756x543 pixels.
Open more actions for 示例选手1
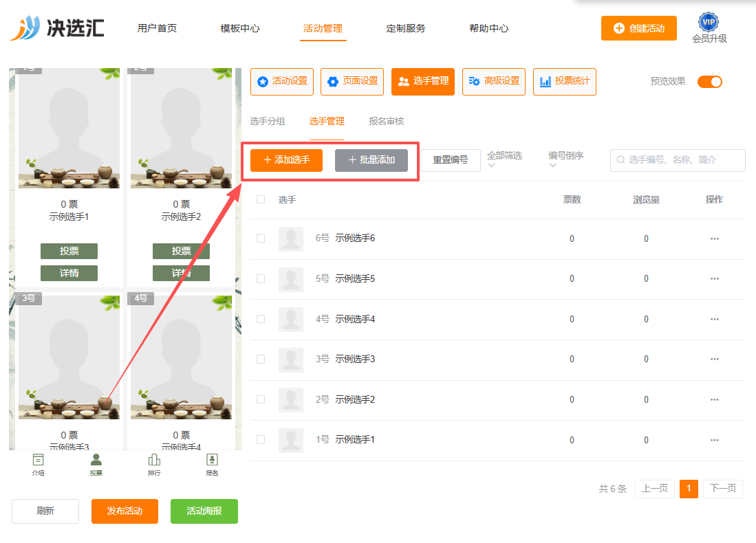coord(715,440)
